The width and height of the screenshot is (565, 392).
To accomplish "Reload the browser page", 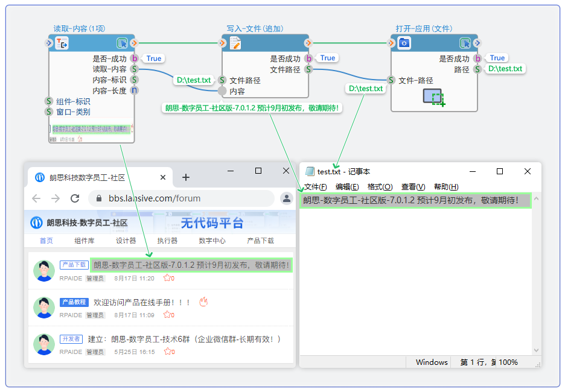I will (x=75, y=198).
